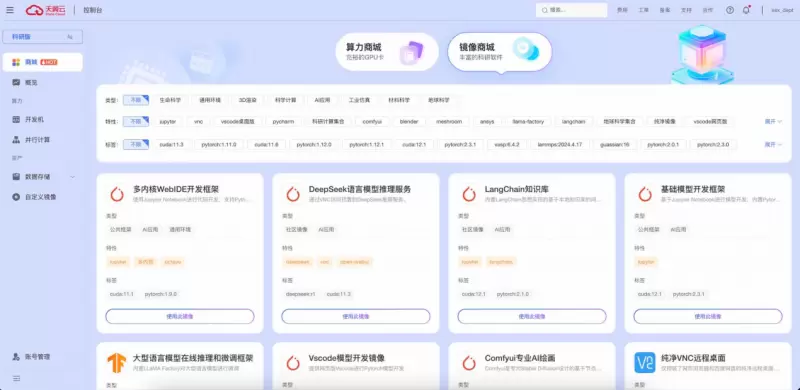Open 自定义镜像 from the sidebar

[x=41, y=197]
